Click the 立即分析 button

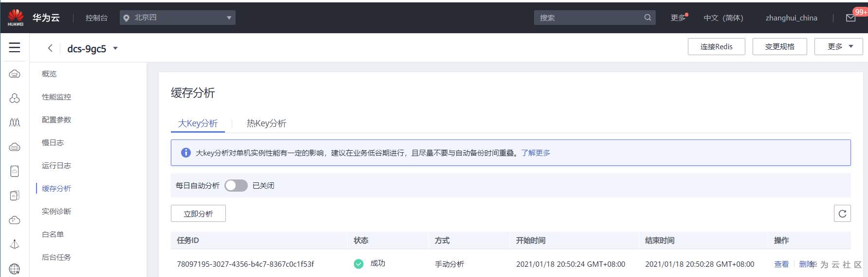(x=198, y=214)
